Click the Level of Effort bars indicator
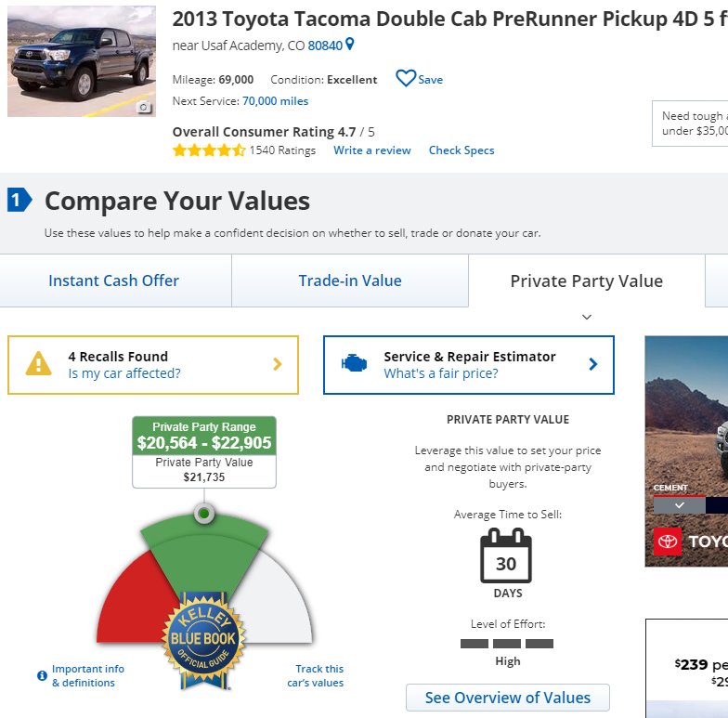Image resolution: width=728 pixels, height=718 pixels. pos(507,643)
